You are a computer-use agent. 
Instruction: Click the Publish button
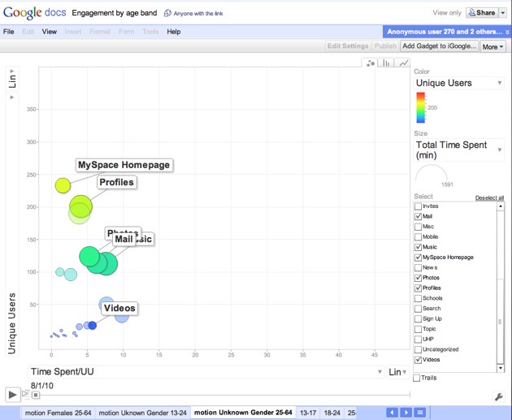click(385, 46)
